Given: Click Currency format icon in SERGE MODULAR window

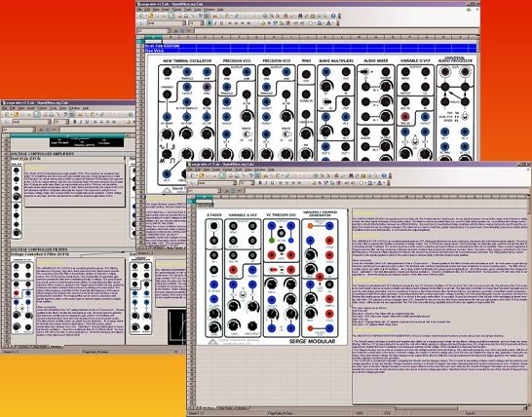Looking at the screenshot, I should coord(314,183).
